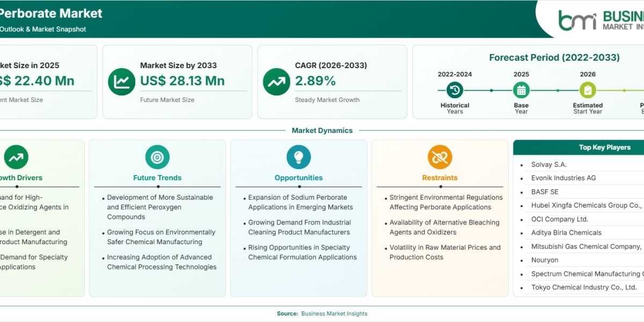This screenshot has height=322, width=644.
Task: Click the '2025' timeline year label
Action: (521, 74)
